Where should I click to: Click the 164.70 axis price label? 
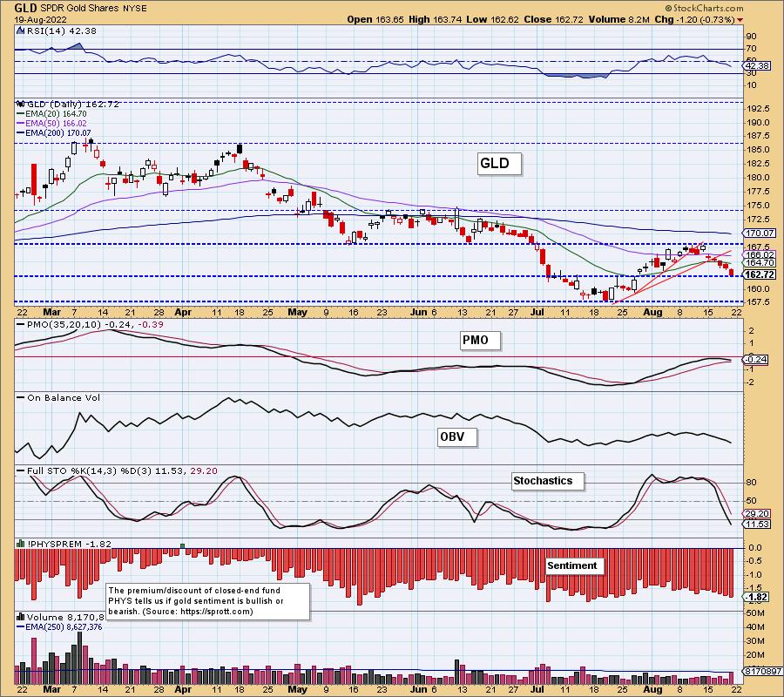click(760, 262)
